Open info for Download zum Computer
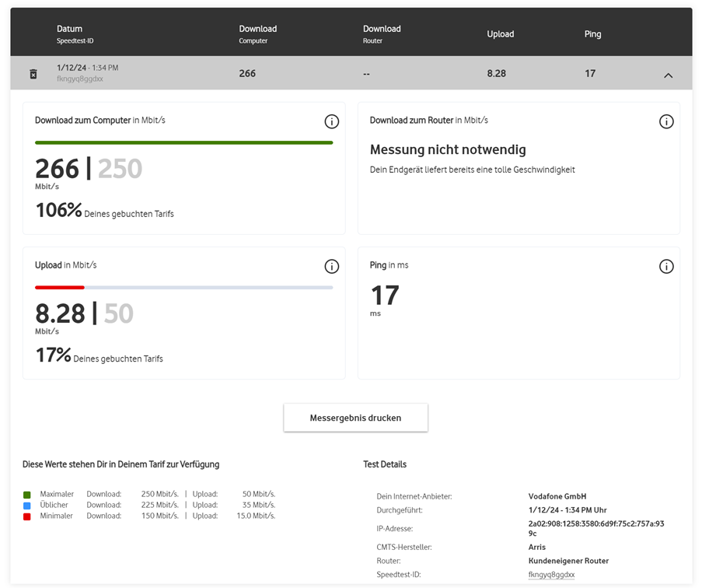Screen dimensions: 702x588 pos(331,122)
